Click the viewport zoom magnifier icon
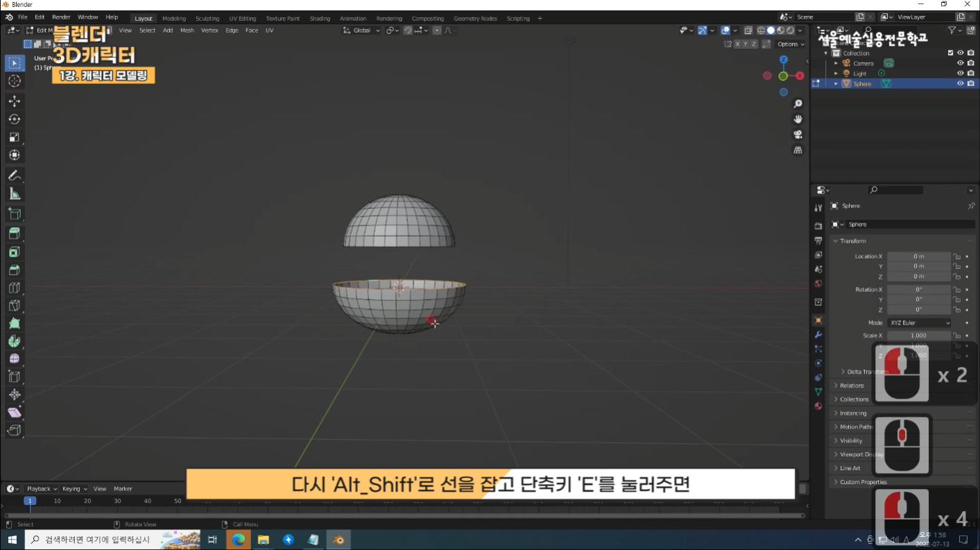This screenshot has height=550, width=980. (798, 103)
